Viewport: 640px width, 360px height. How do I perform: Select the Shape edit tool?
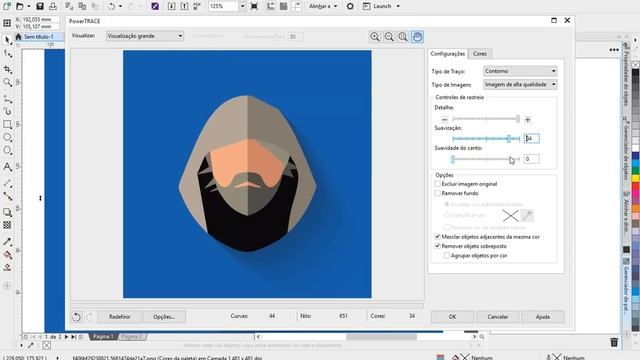click(7, 53)
